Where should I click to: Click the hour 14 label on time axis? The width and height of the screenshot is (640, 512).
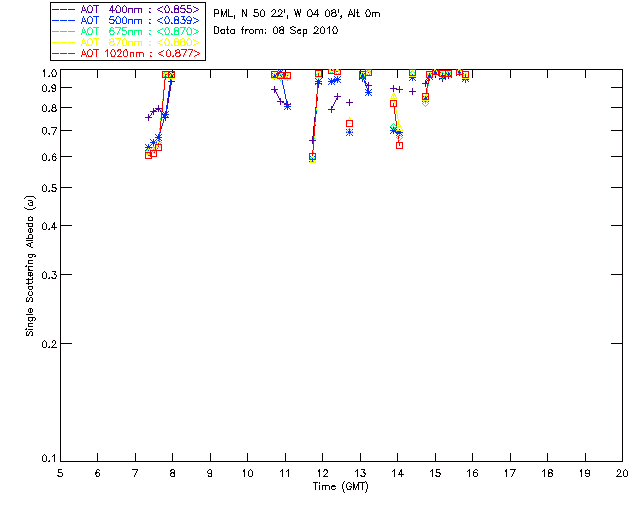(398, 473)
